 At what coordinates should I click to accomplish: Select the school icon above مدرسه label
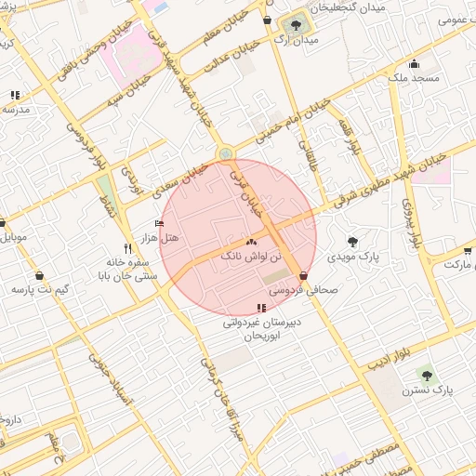point(15,95)
